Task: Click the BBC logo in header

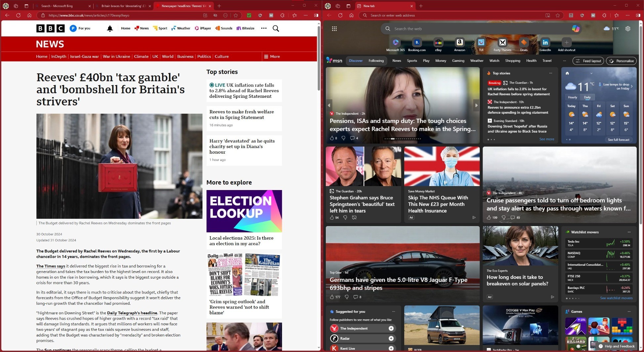Action: [51, 28]
